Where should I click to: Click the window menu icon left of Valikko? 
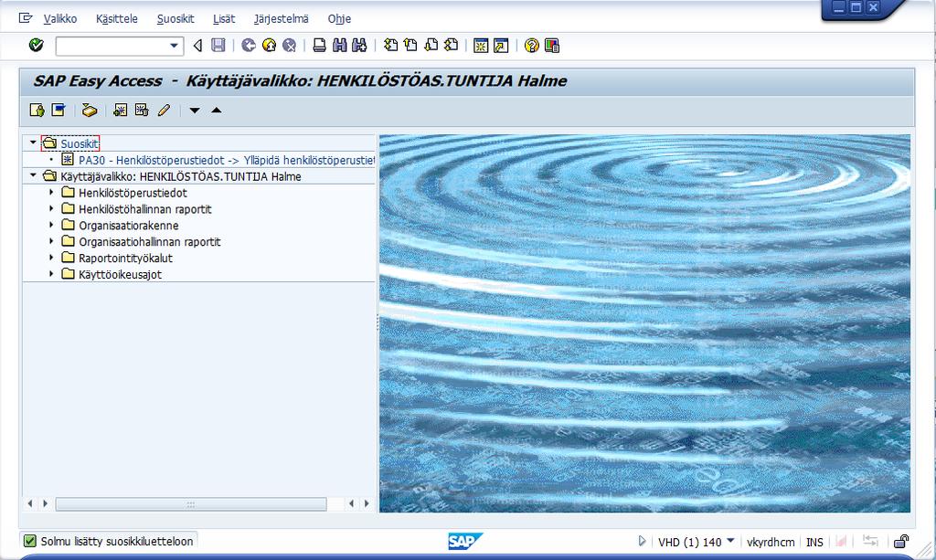[26, 18]
